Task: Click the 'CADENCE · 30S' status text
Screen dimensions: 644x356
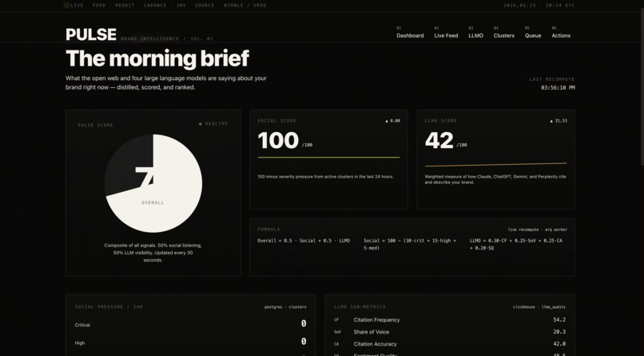Action: click(x=165, y=6)
